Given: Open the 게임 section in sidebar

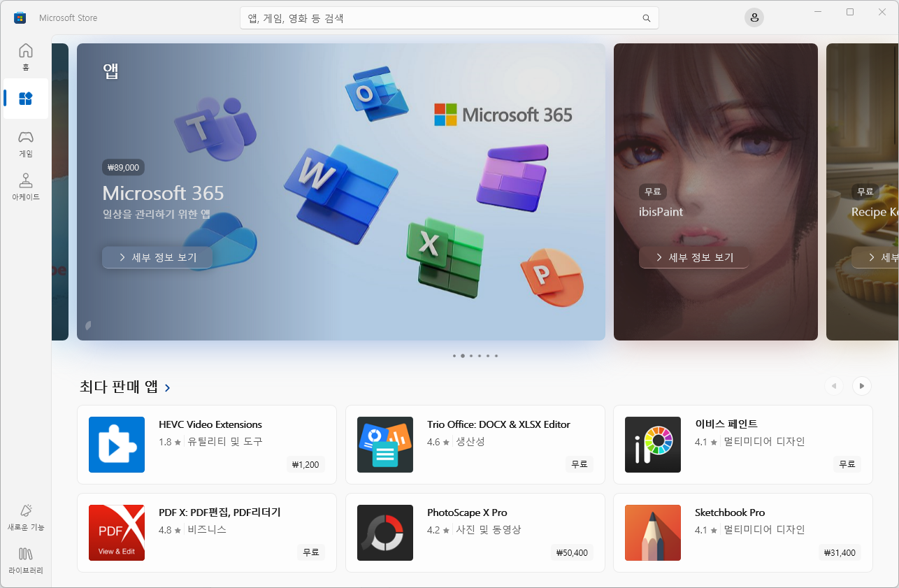Looking at the screenshot, I should coord(26,144).
